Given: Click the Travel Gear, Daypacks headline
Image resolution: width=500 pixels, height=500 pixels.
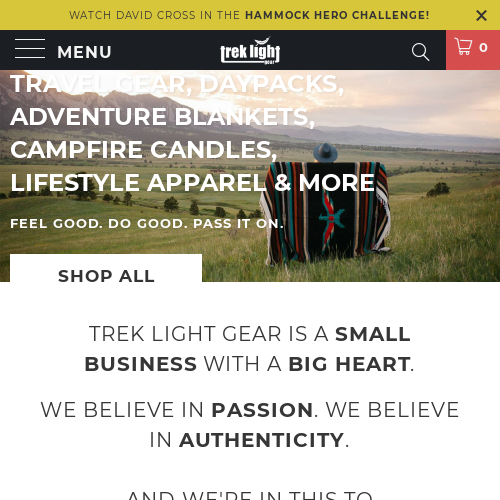Looking at the screenshot, I should 177,84.
